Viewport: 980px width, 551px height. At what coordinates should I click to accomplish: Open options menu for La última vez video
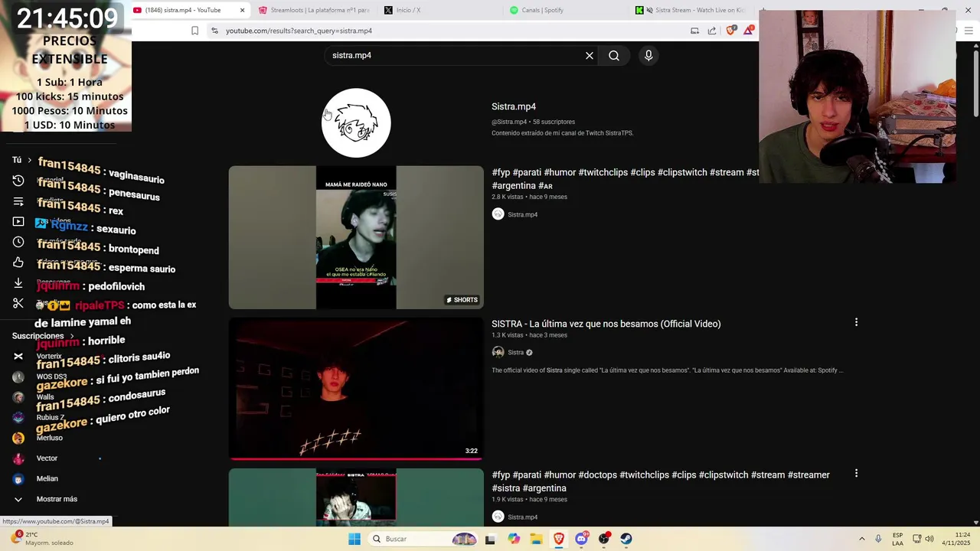click(856, 322)
